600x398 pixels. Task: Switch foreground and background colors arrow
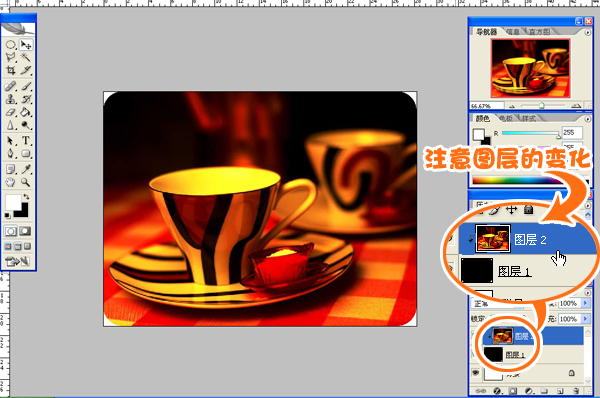coord(26,197)
